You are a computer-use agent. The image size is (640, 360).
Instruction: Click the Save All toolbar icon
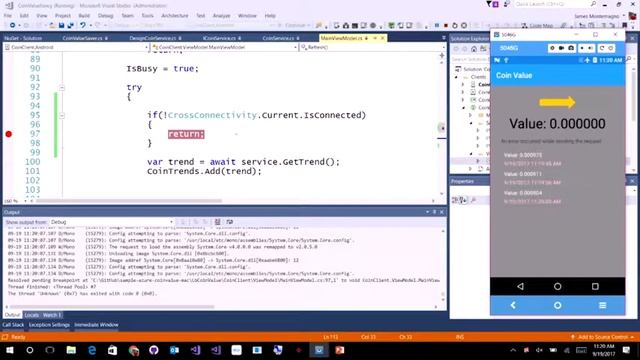(70, 25)
